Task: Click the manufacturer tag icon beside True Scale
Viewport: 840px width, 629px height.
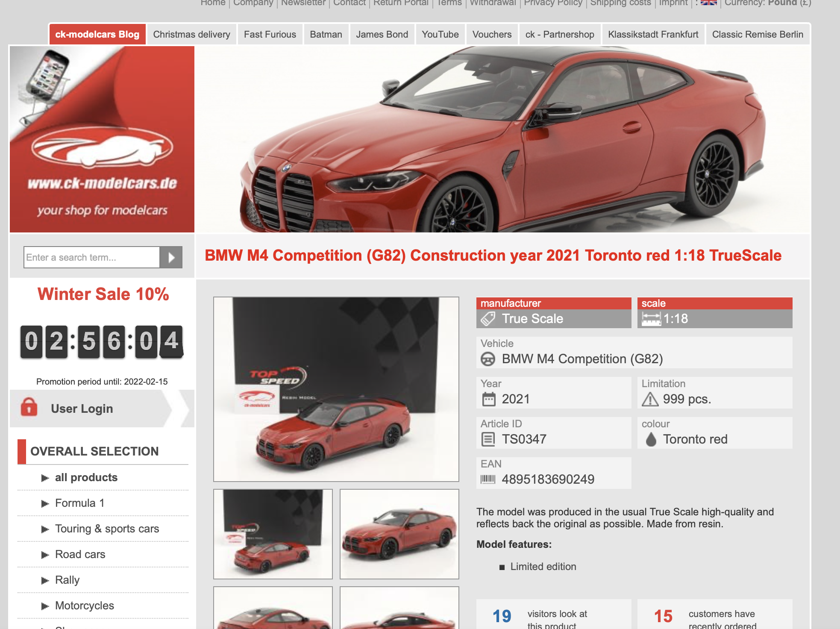Action: [488, 319]
